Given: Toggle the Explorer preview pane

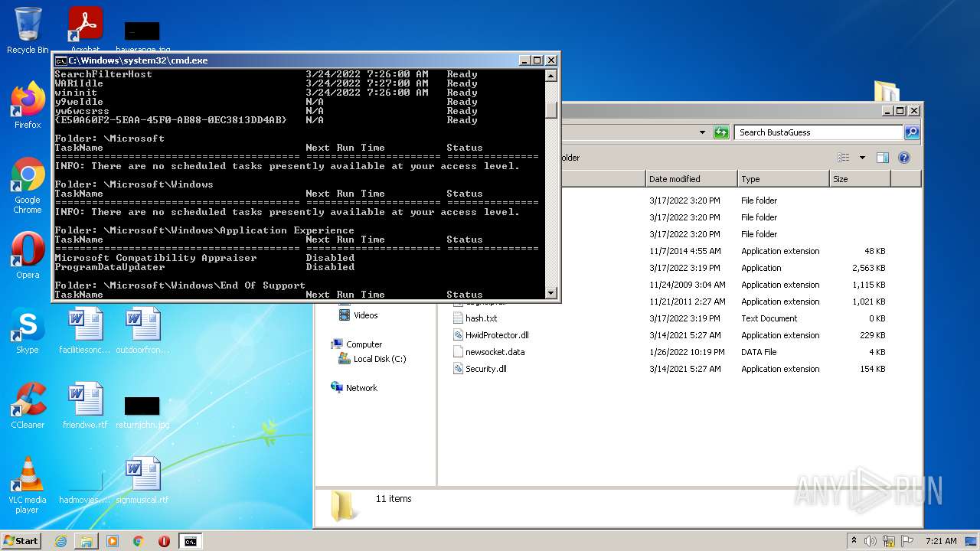Looking at the screenshot, I should click(883, 158).
